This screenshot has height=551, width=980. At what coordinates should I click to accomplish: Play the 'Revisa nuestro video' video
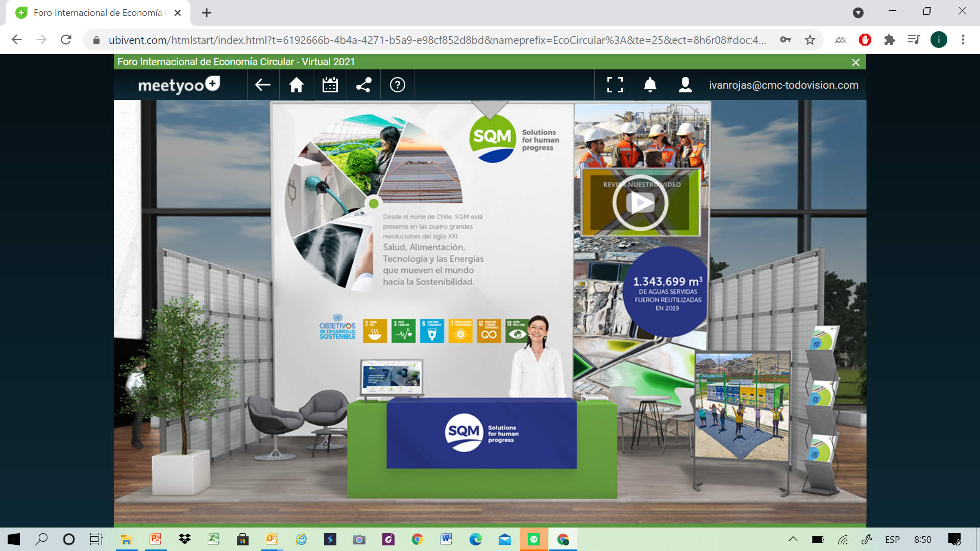pyautogui.click(x=640, y=203)
